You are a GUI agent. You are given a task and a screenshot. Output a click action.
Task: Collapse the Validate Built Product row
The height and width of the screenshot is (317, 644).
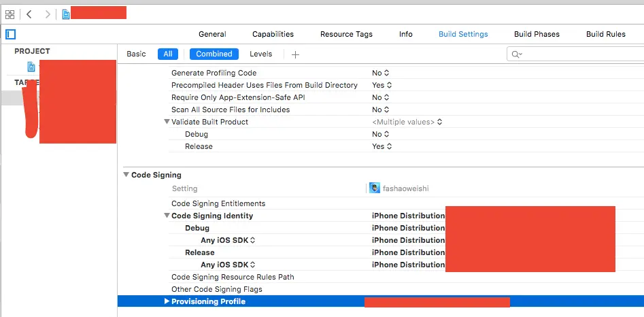[167, 122]
